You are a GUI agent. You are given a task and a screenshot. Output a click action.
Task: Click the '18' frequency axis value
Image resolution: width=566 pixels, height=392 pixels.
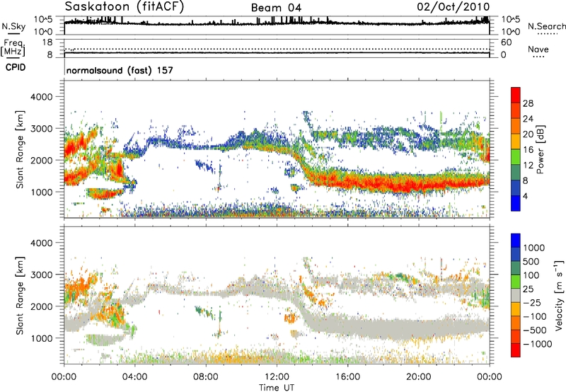[47, 42]
